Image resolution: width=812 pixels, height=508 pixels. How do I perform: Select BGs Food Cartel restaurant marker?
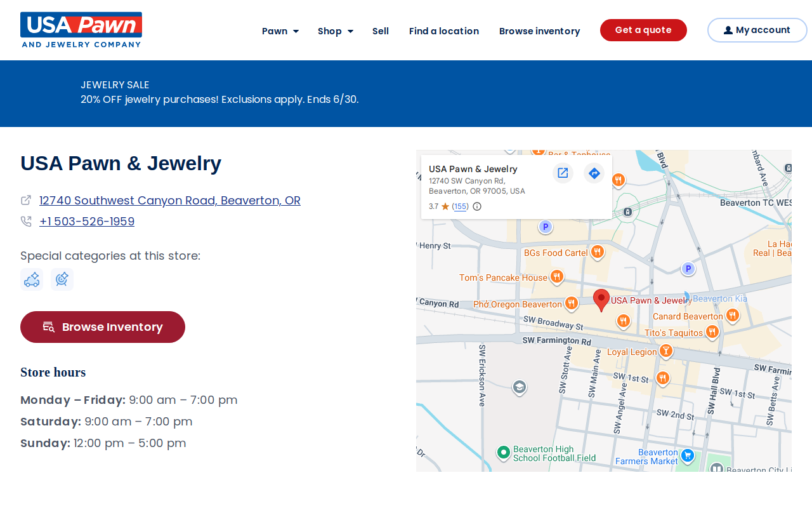point(597,252)
